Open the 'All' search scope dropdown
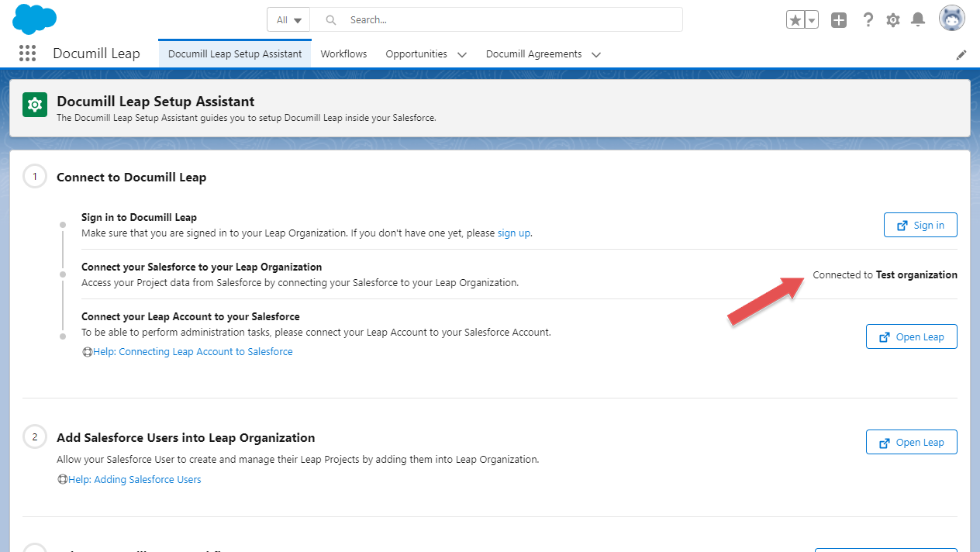Viewport: 980px width, 552px height. click(x=288, y=20)
